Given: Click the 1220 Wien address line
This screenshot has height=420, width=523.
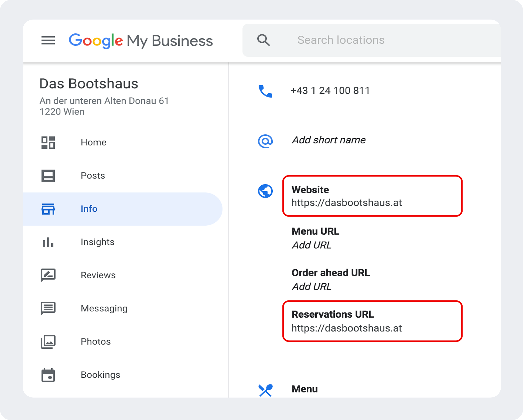Looking at the screenshot, I should 62,112.
